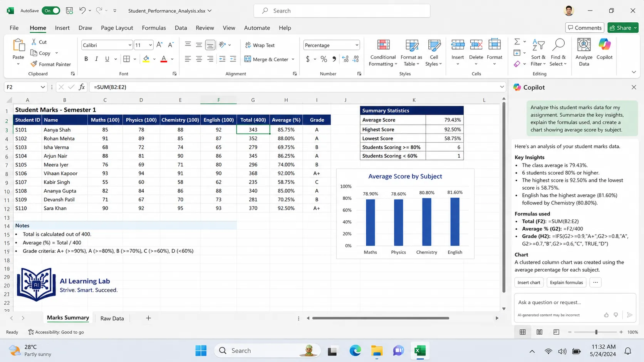Click Copilot more options ellipsis
The image size is (644, 362).
(595, 282)
